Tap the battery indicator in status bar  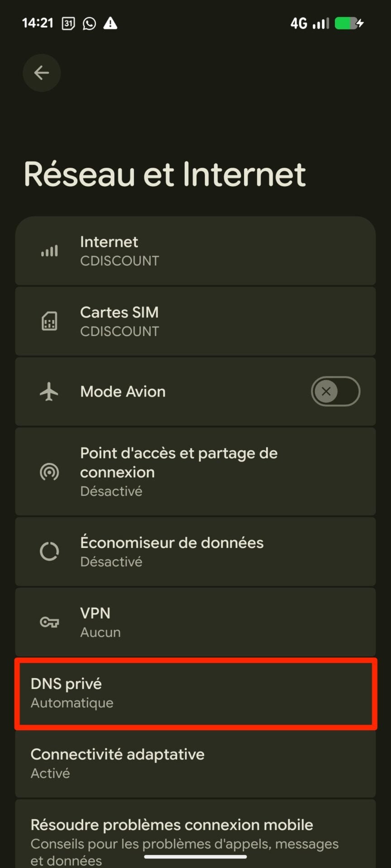point(349,24)
